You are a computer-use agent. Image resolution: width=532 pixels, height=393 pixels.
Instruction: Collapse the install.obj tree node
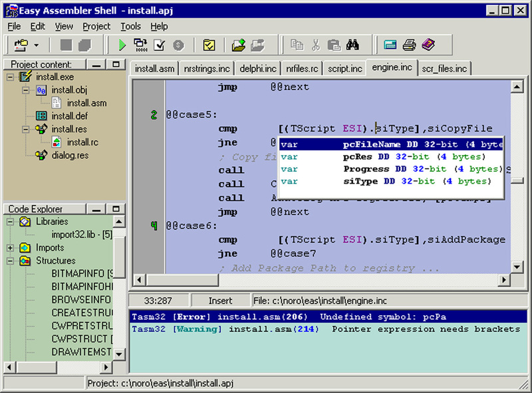[x=25, y=90]
